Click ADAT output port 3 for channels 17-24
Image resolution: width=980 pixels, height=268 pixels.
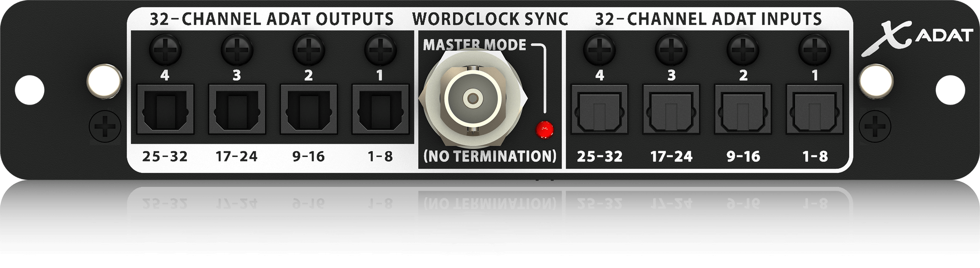tap(237, 109)
